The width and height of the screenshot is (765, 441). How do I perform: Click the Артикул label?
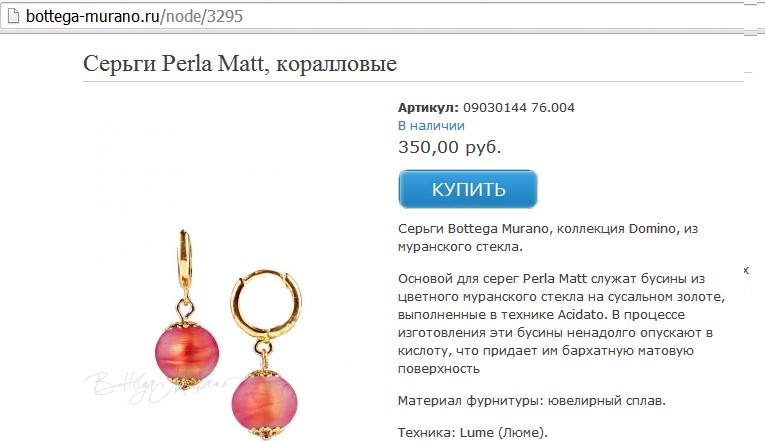(x=428, y=108)
